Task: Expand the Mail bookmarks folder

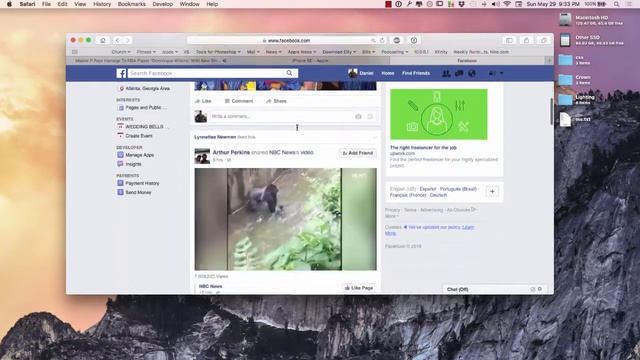Action: [253, 52]
